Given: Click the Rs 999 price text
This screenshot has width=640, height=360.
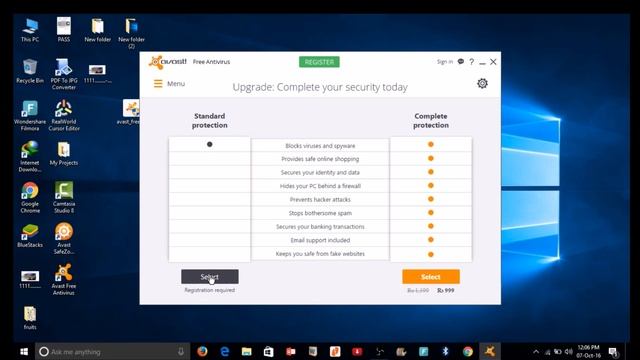Looking at the screenshot, I should click(x=446, y=290).
